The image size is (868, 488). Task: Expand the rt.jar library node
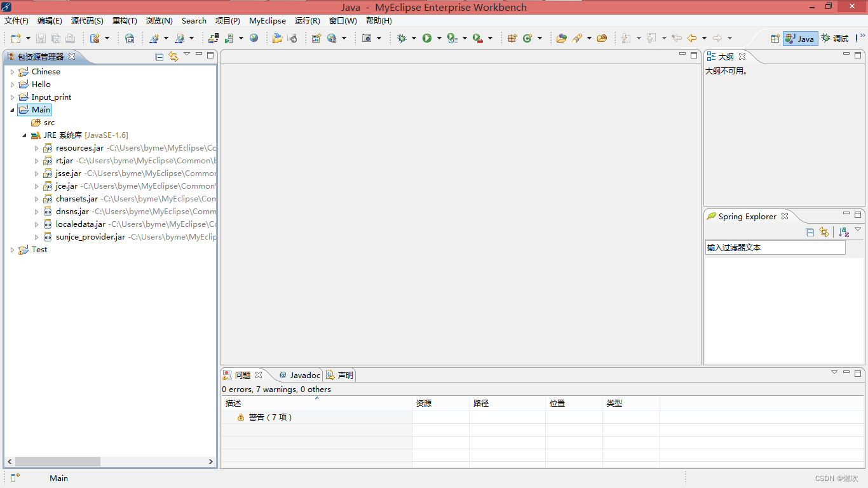[36, 161]
